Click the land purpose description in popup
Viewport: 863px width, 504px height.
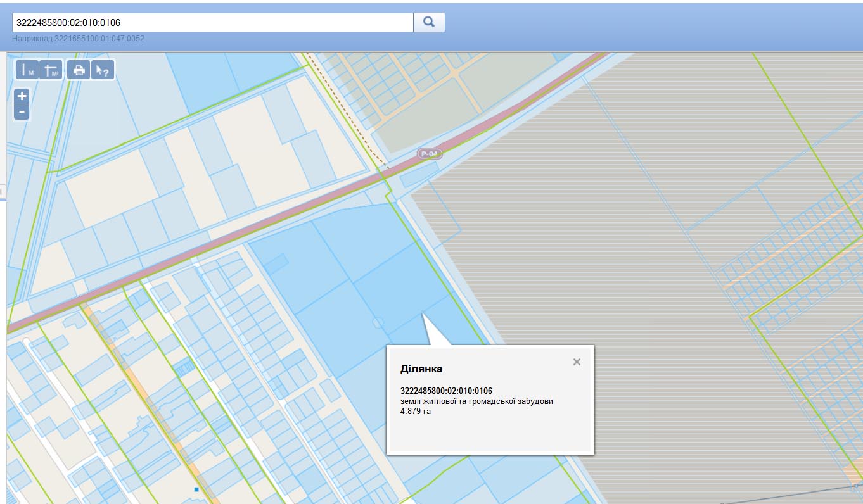[x=481, y=401]
